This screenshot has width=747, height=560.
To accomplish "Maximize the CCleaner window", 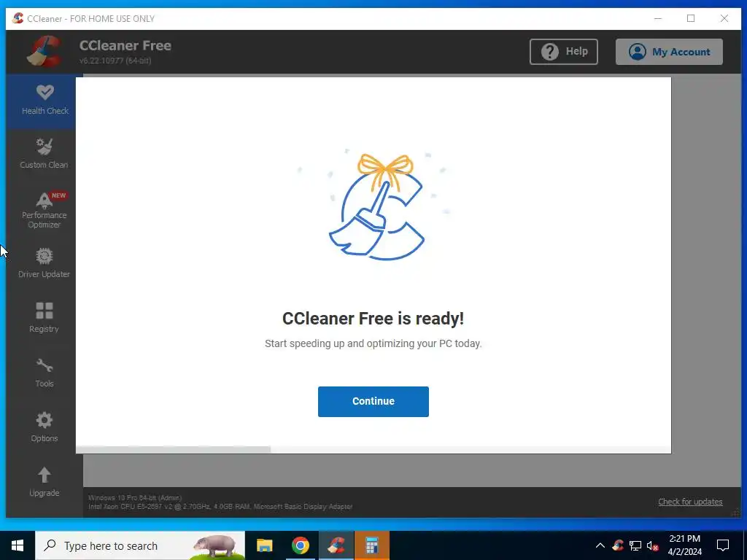I will click(x=691, y=18).
